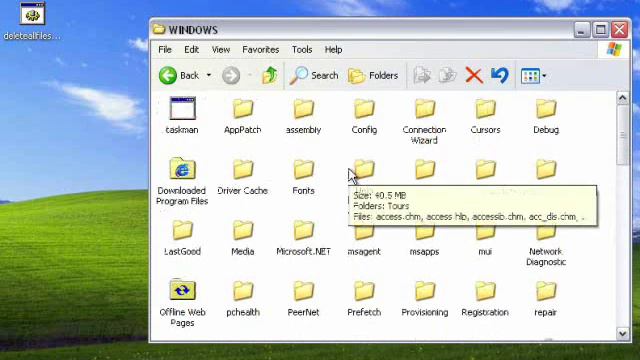
Task: Select the msagent folder label
Action: (364, 252)
